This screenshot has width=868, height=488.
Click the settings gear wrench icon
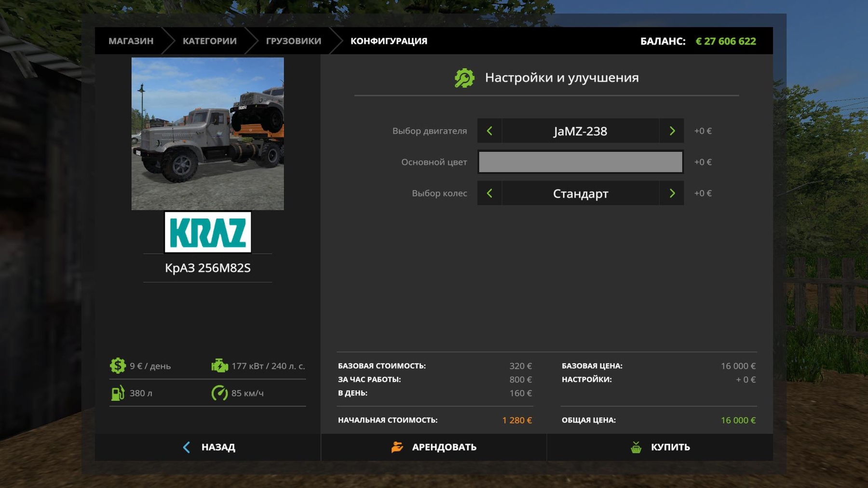(464, 78)
